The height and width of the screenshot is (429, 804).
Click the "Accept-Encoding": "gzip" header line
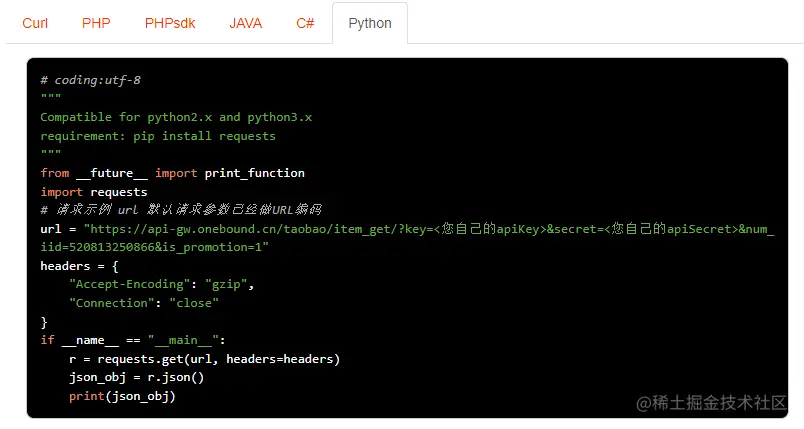[x=162, y=284]
